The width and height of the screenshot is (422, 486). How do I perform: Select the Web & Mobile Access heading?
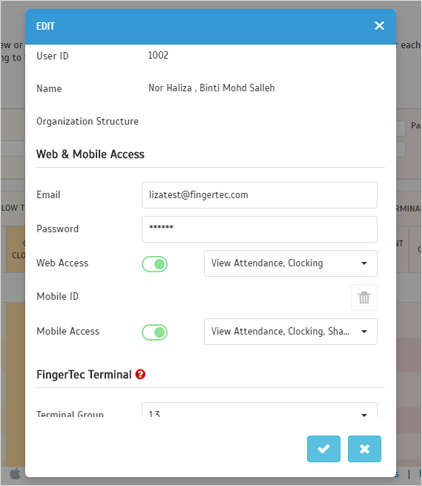[x=90, y=154]
